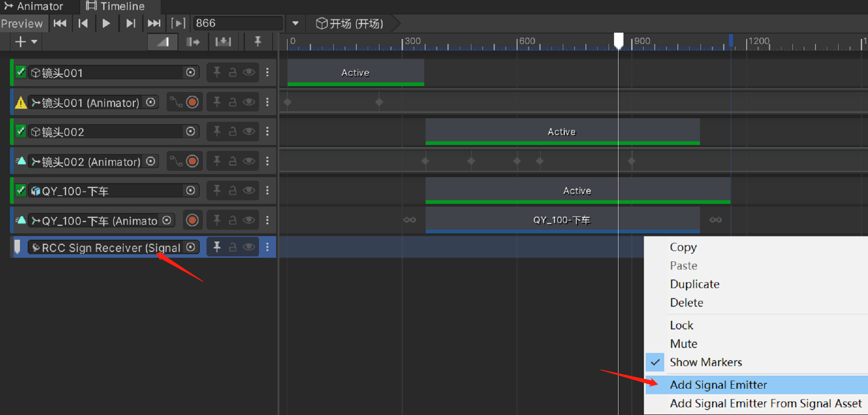Toggle the activation checkbox on QY_100-下车 track

point(20,190)
